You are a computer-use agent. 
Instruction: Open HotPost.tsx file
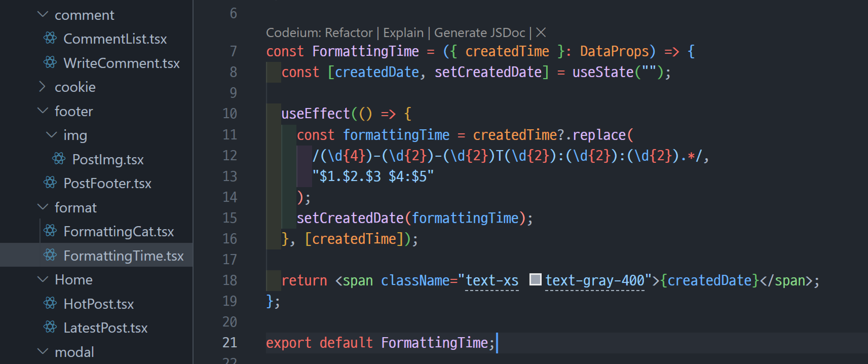(x=99, y=304)
